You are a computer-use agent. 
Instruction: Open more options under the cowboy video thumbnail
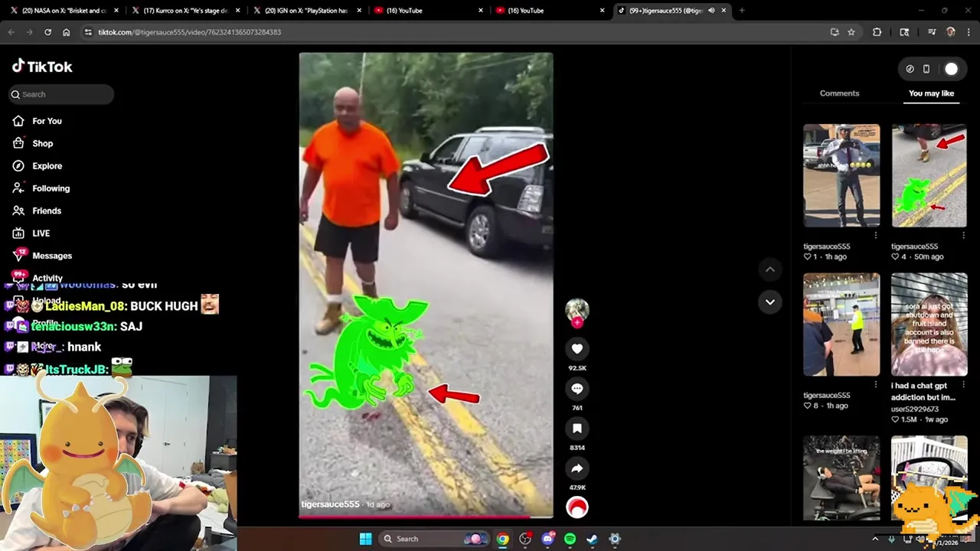point(876,236)
